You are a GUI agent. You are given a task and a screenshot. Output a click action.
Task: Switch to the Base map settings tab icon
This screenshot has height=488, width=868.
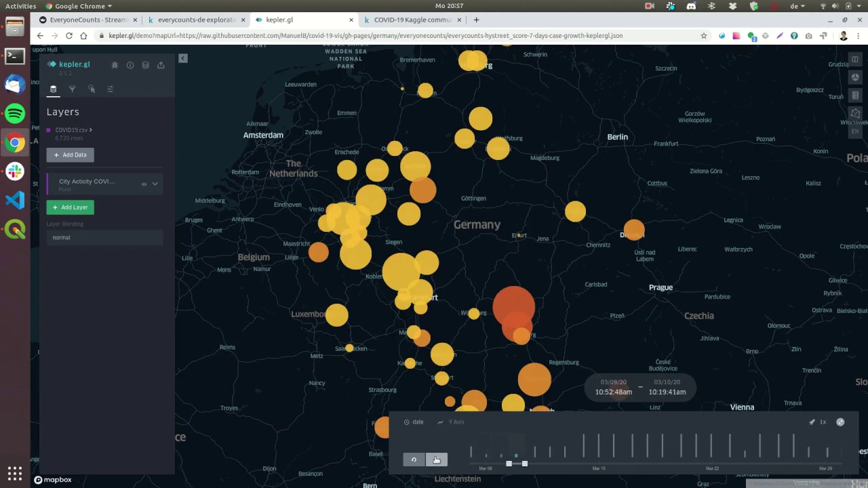(x=111, y=89)
